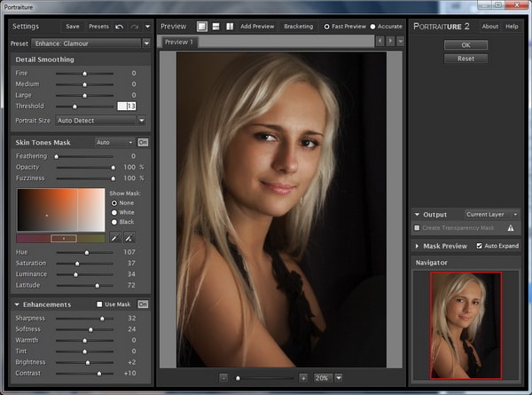This screenshot has height=395, width=532.
Task: Uncheck Auto Expand option
Action: click(480, 245)
